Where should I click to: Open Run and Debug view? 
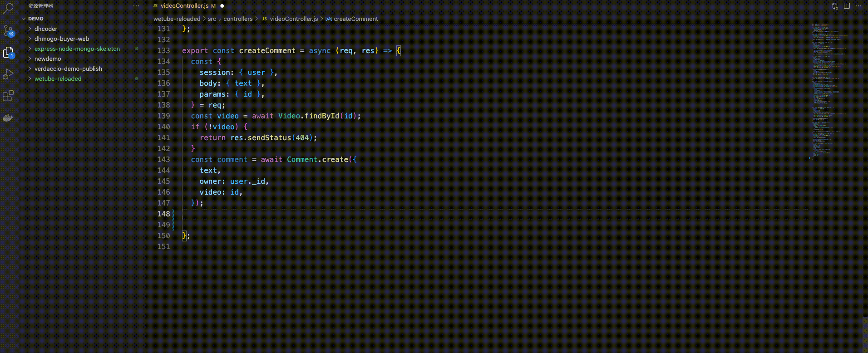point(8,74)
